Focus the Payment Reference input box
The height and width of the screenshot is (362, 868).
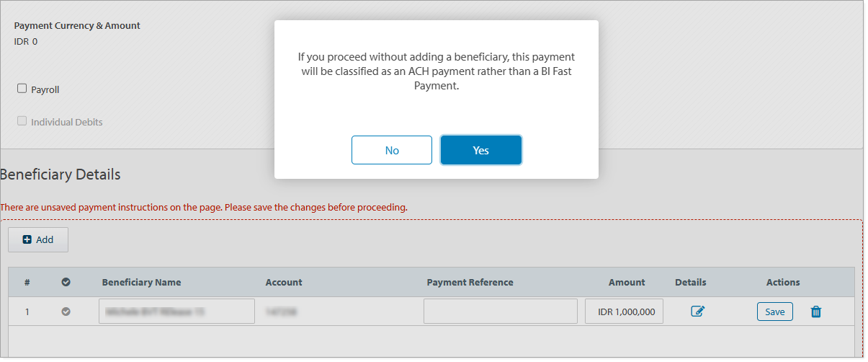coord(500,312)
